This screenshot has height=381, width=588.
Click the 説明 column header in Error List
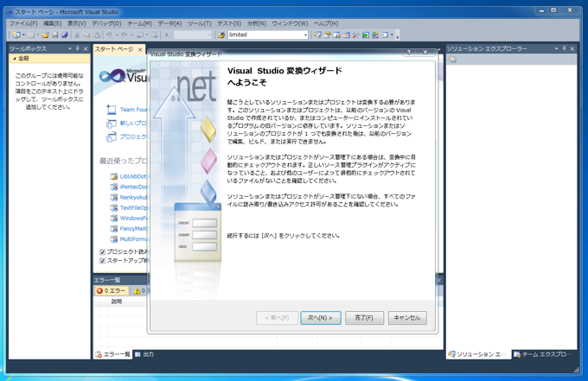117,302
